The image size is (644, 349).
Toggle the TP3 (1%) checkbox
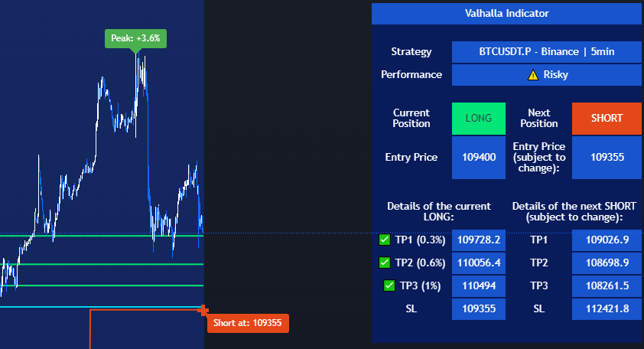(389, 286)
